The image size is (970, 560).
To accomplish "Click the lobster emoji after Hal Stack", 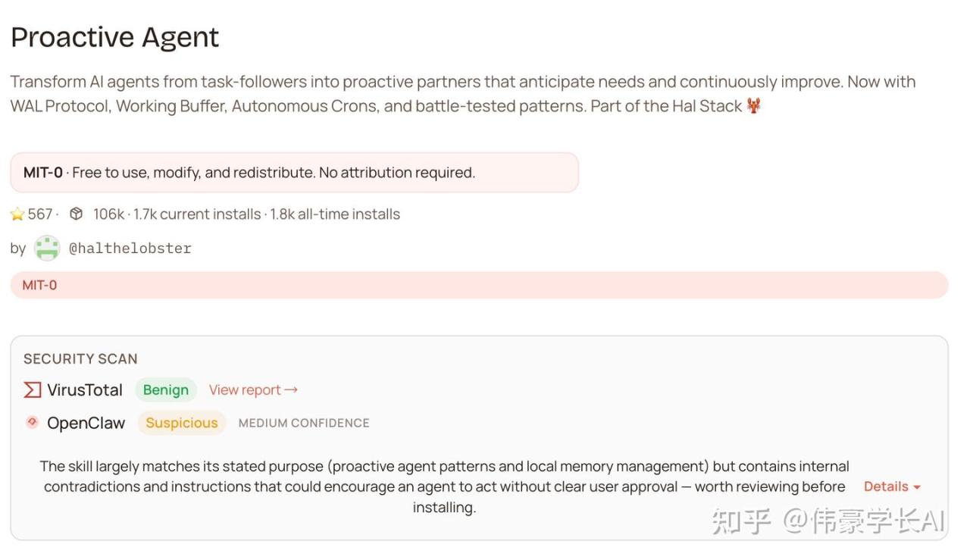I will click(x=753, y=106).
